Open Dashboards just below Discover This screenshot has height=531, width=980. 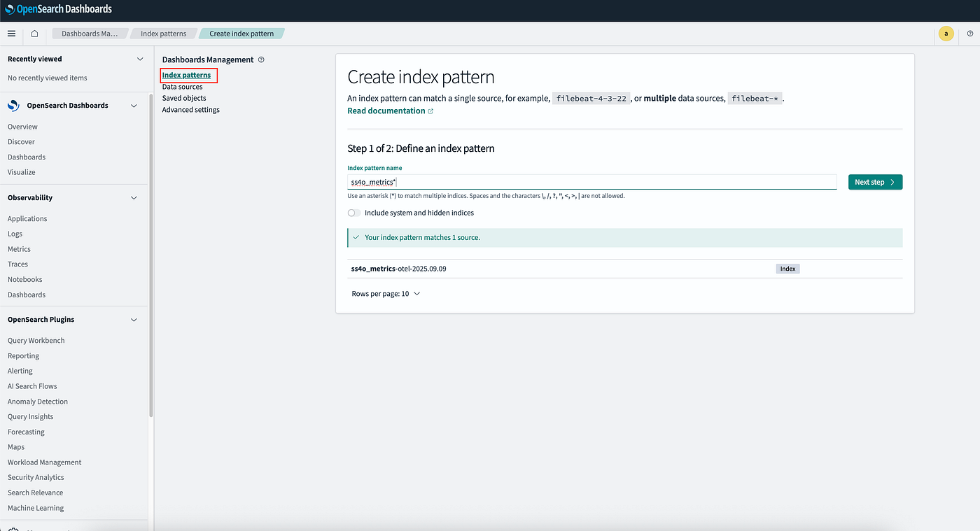pyautogui.click(x=27, y=157)
